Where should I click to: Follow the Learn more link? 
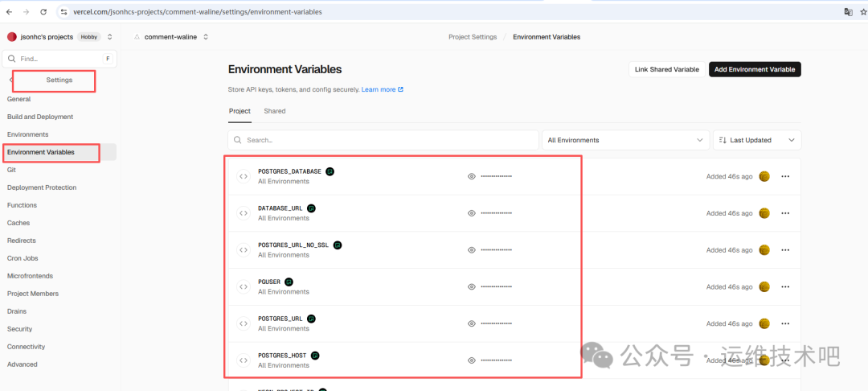tap(382, 89)
